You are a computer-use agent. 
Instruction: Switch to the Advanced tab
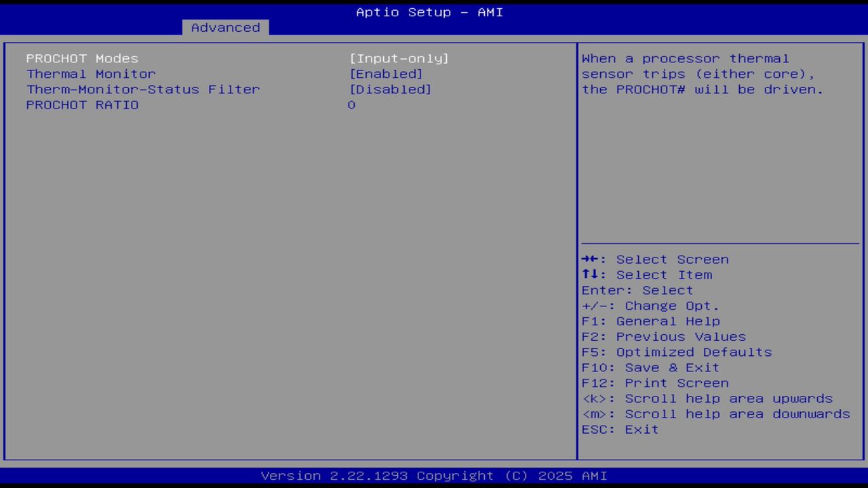[225, 27]
